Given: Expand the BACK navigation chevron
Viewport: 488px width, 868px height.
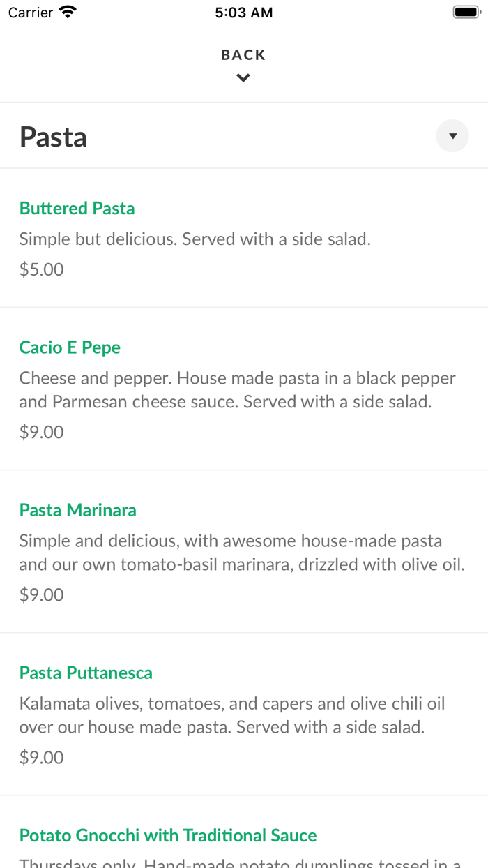Looking at the screenshot, I should point(243,77).
